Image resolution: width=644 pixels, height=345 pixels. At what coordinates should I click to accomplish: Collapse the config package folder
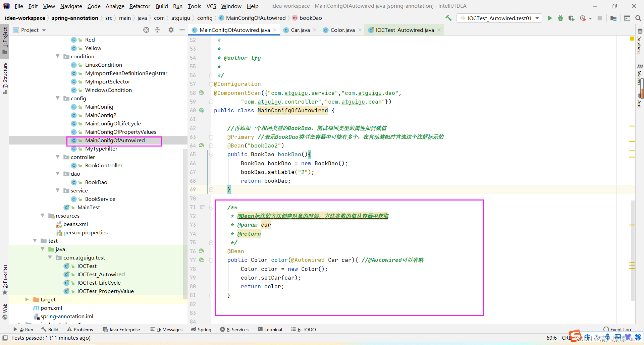58,98
